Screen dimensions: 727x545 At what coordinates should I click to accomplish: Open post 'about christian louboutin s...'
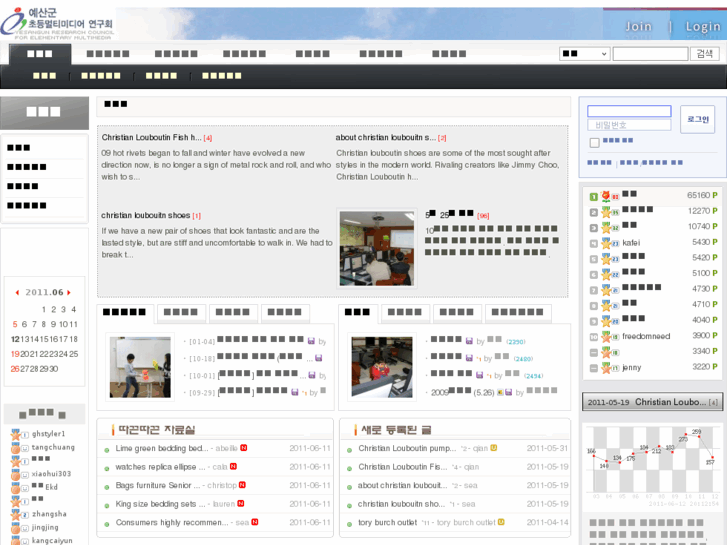point(386,137)
